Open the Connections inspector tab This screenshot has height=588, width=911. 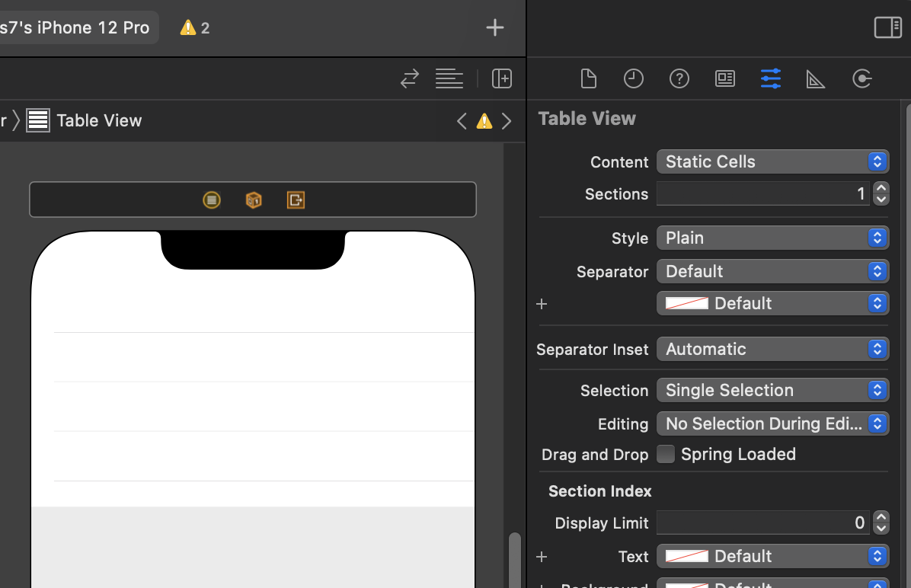[x=861, y=78]
